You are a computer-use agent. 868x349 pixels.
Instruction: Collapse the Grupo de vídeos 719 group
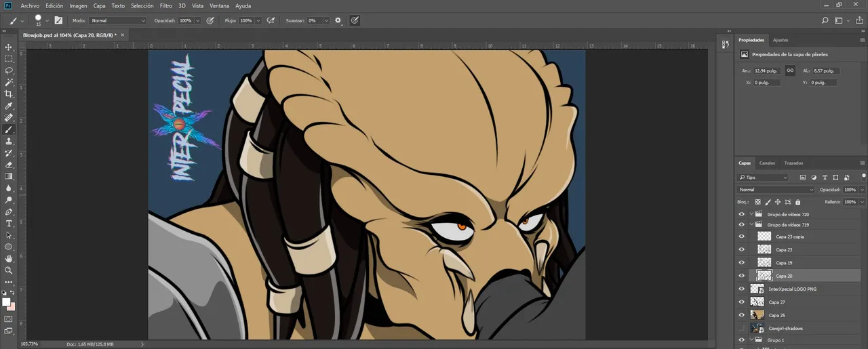751,224
